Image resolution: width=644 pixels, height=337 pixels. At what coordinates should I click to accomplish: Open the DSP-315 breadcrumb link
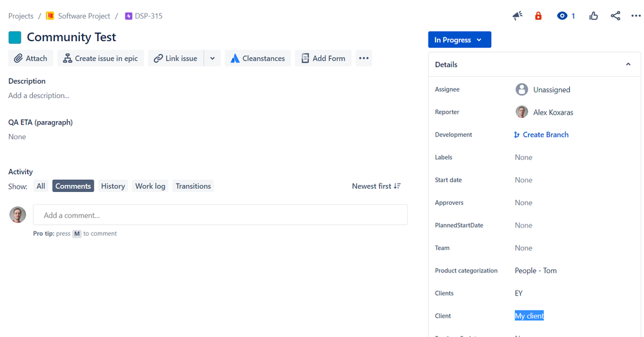148,16
